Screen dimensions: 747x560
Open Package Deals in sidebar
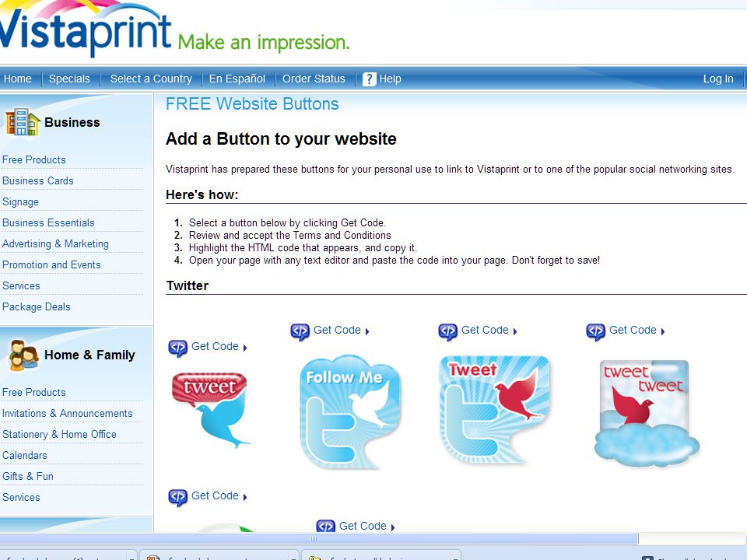pos(37,306)
